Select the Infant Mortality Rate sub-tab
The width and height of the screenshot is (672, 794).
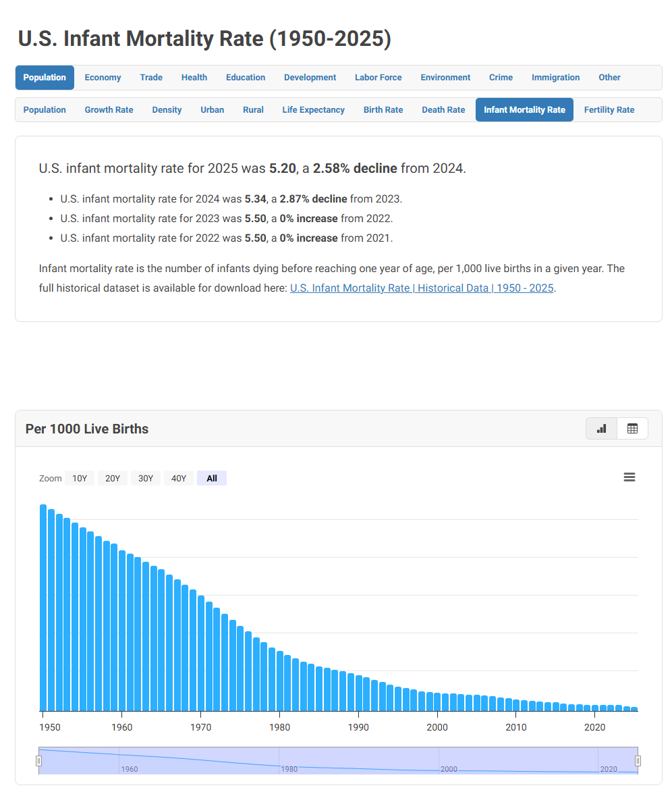click(x=524, y=110)
